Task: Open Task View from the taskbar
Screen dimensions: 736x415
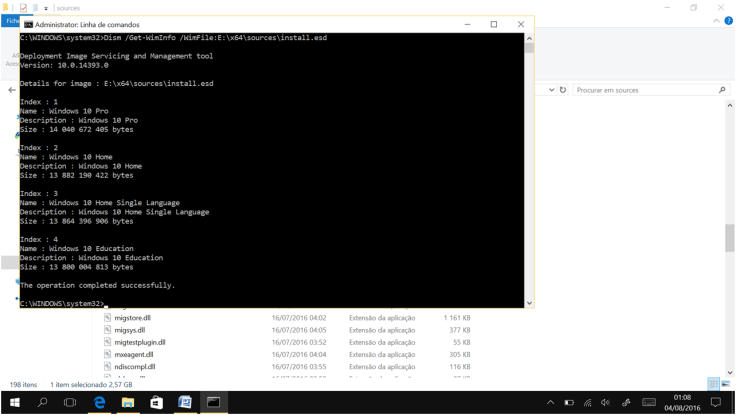Action: pyautogui.click(x=70, y=402)
